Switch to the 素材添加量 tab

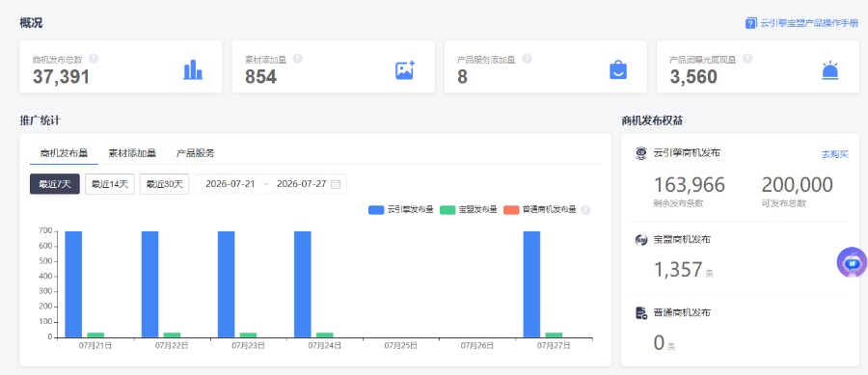click(132, 153)
